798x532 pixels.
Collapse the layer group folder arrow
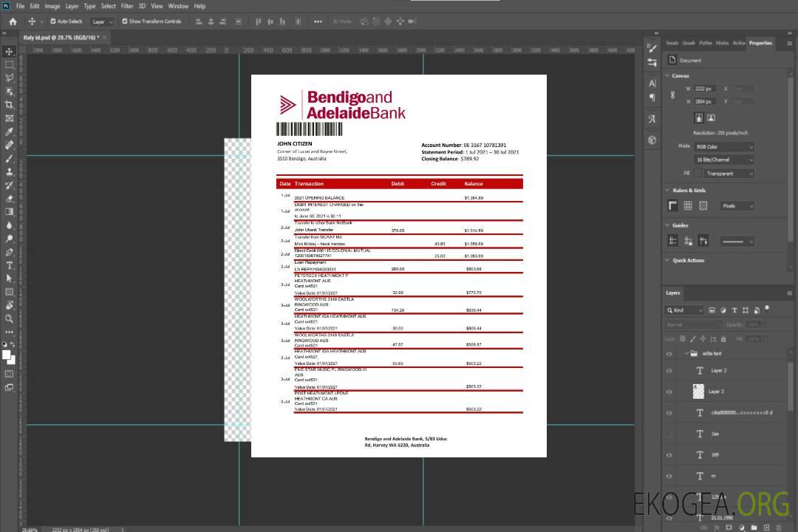click(686, 353)
